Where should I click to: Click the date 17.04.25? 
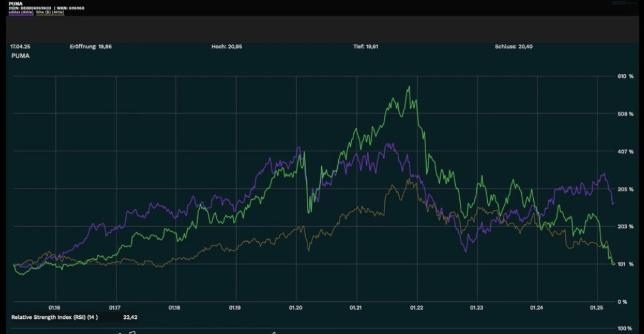click(x=20, y=47)
